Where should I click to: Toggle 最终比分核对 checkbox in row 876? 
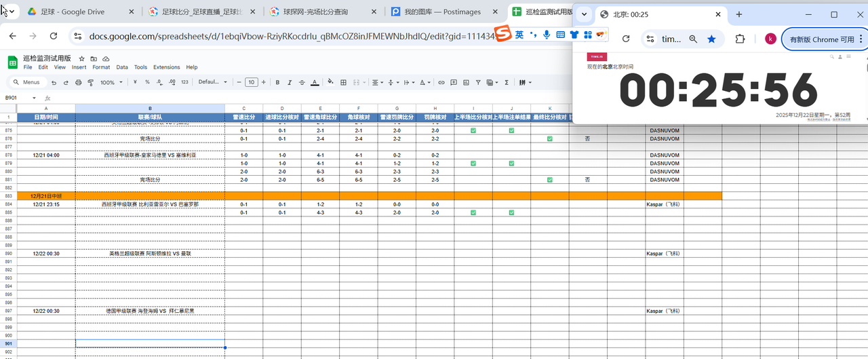pyautogui.click(x=550, y=138)
